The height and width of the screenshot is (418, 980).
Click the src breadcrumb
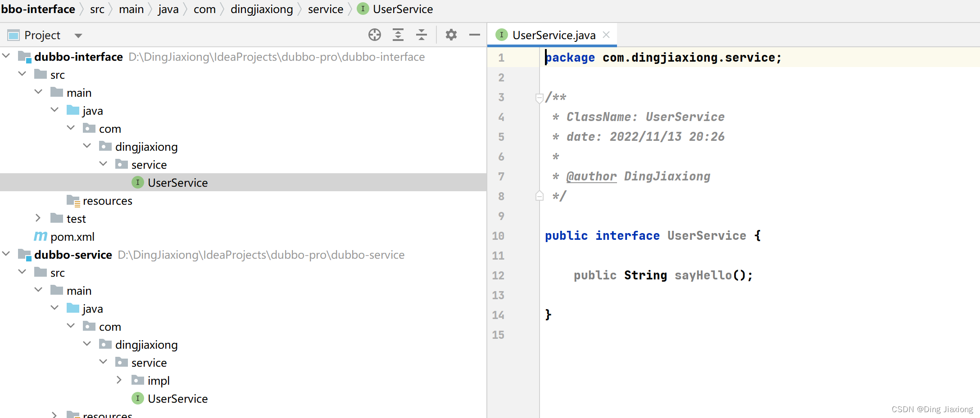coord(97,9)
